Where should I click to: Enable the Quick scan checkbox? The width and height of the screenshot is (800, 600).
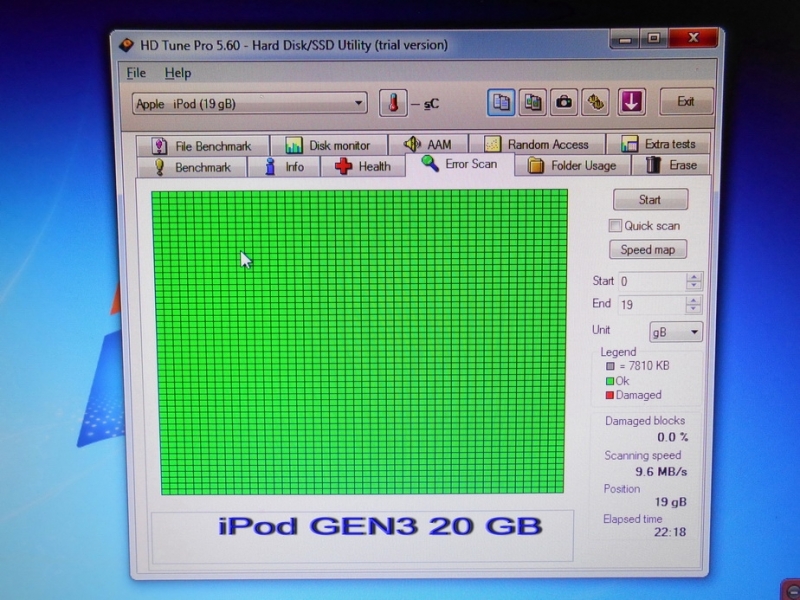click(x=616, y=226)
